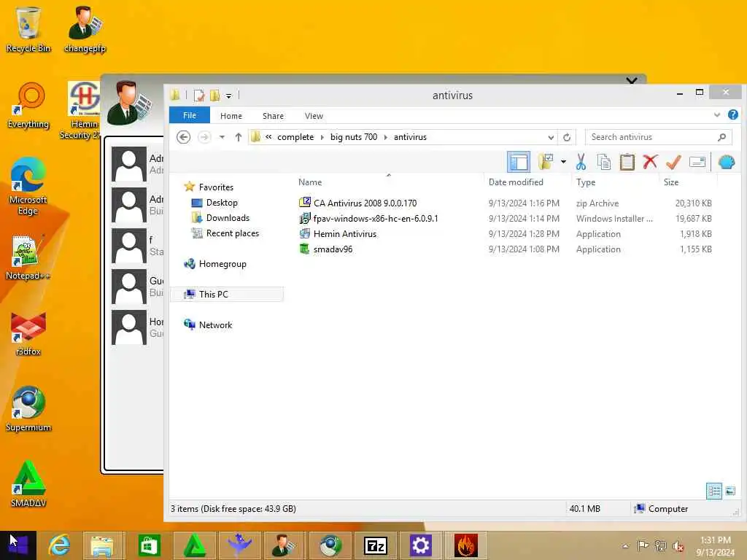
Task: Click 'complete' in the address breadcrumb
Action: (295, 137)
